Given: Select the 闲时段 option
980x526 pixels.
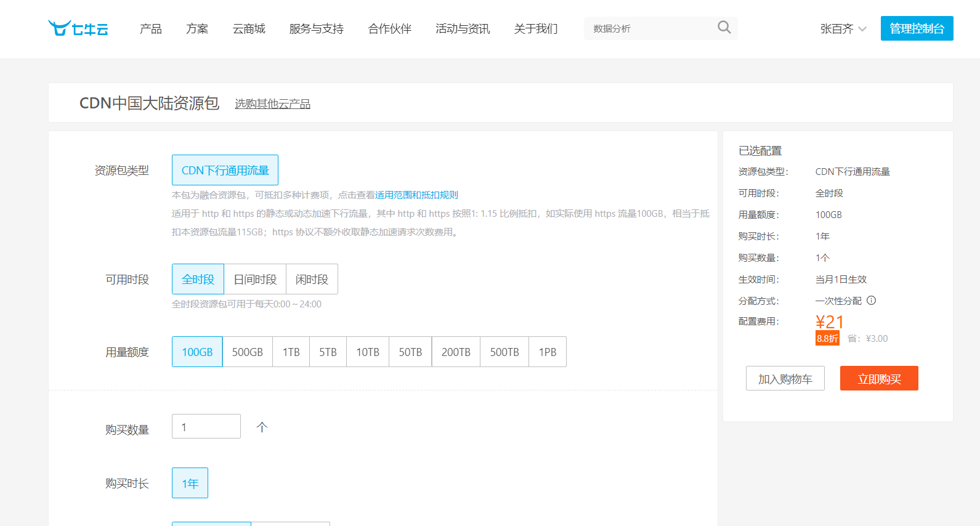Looking at the screenshot, I should click(312, 279).
